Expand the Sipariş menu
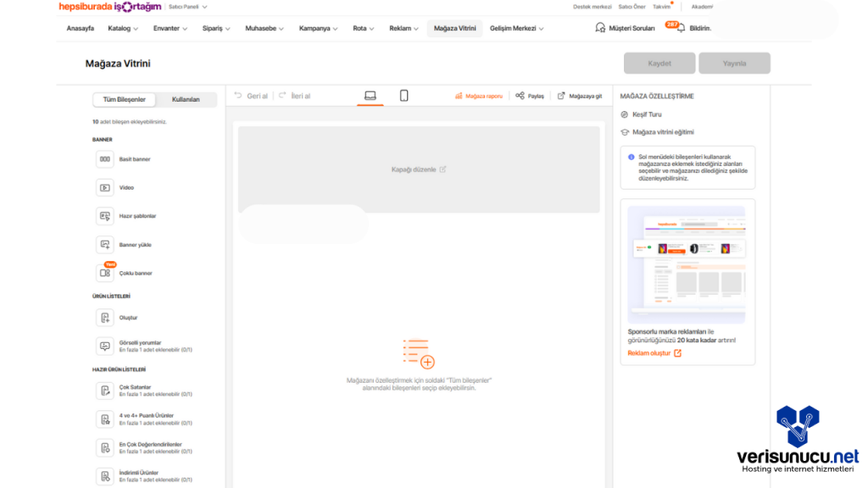This screenshot has height=488, width=868. click(216, 28)
